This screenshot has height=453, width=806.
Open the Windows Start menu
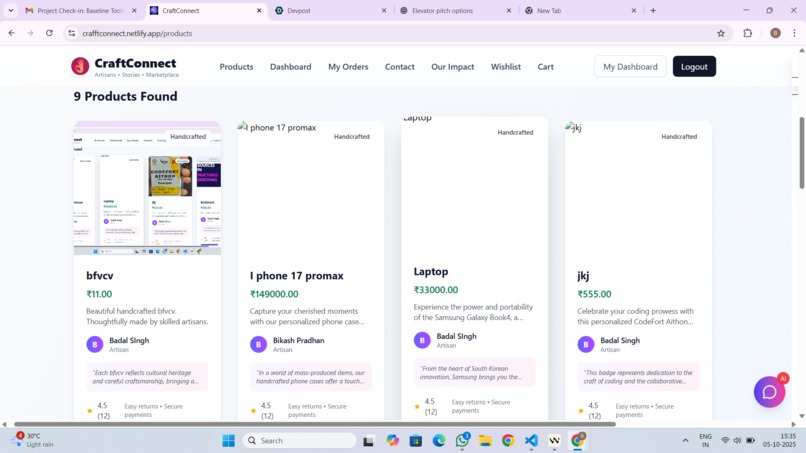click(x=228, y=441)
